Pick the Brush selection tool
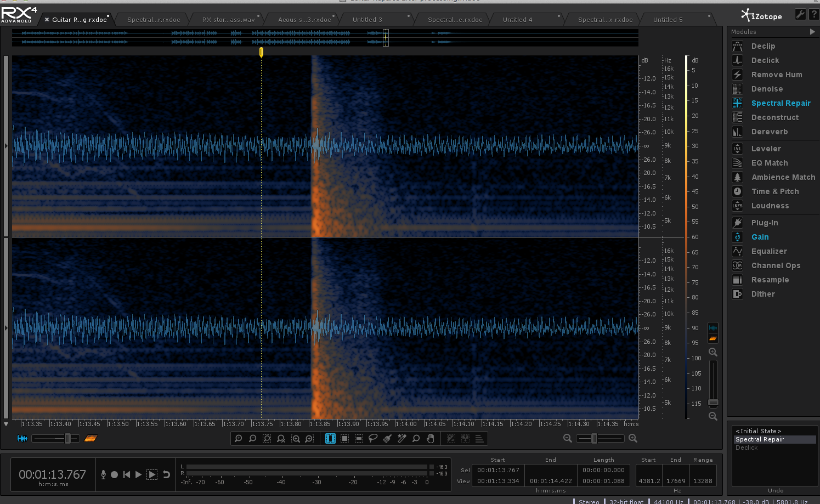820x504 pixels. point(387,438)
